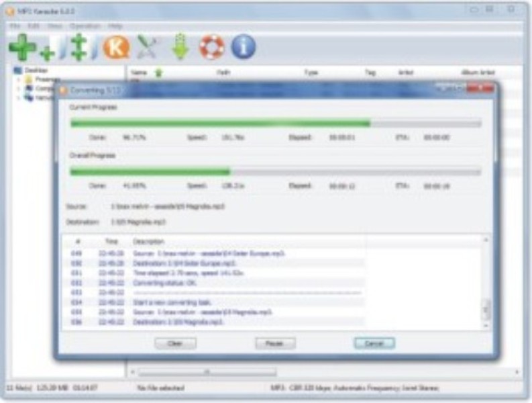Click the log '#' column header
The height and width of the screenshot is (403, 532).
pyautogui.click(x=78, y=242)
